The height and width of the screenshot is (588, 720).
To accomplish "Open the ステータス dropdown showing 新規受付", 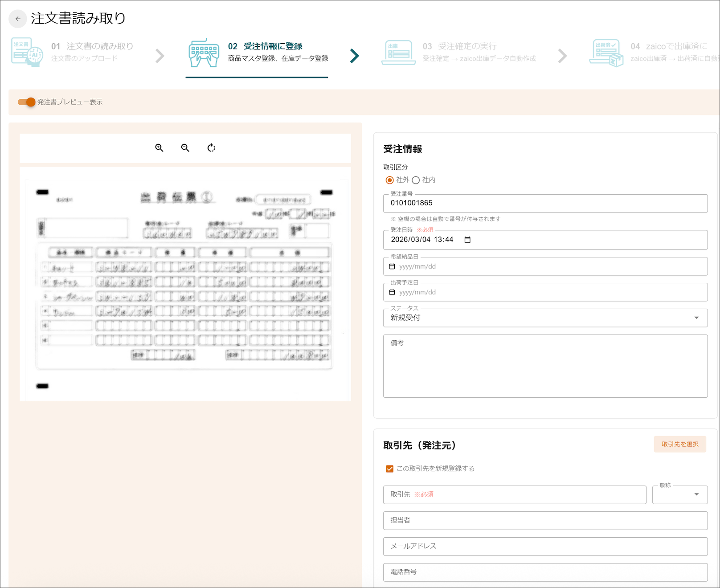I will 545,318.
